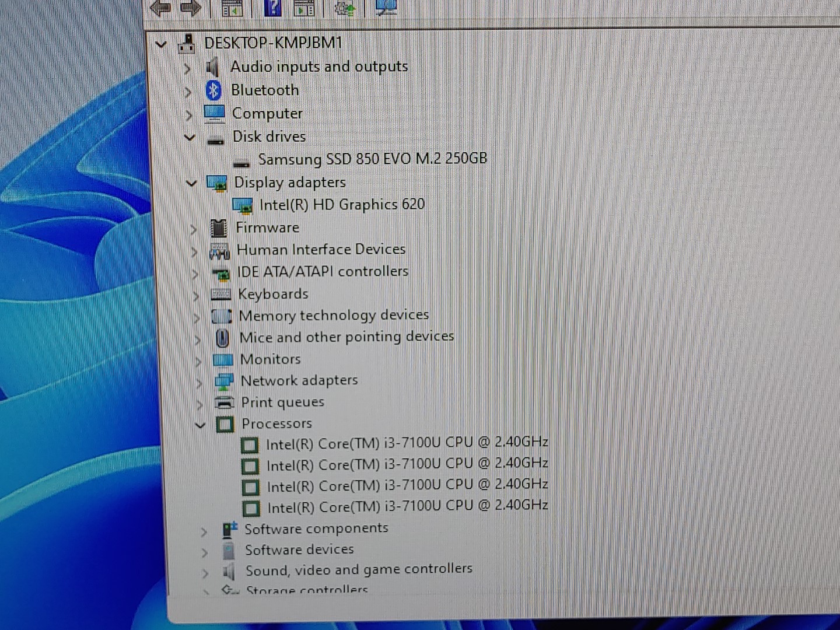
Task: Select the Software components icon
Action: (230, 530)
